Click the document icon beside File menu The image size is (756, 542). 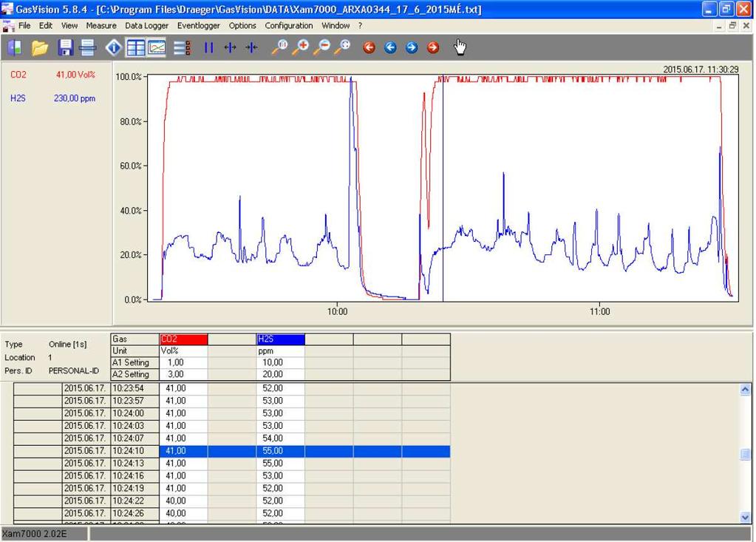pyautogui.click(x=8, y=26)
